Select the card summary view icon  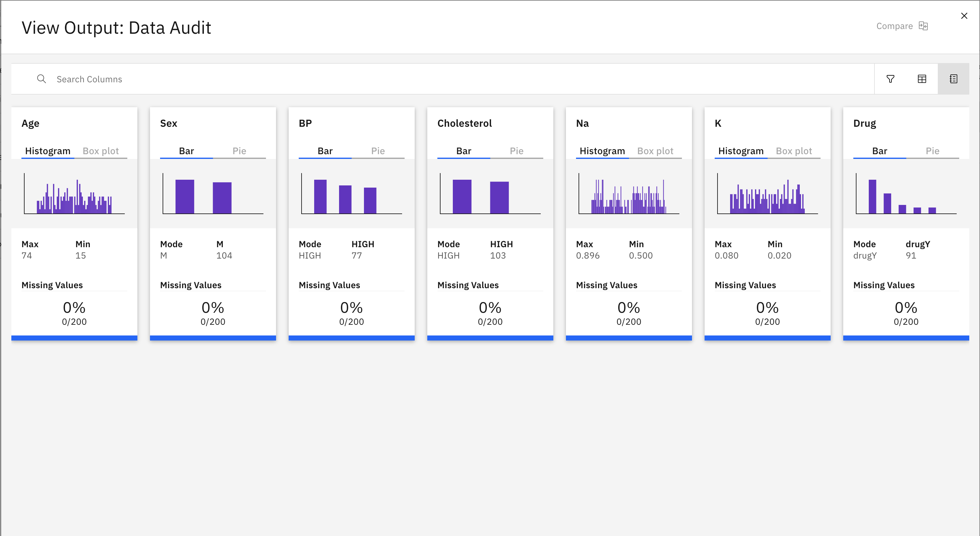coord(953,79)
